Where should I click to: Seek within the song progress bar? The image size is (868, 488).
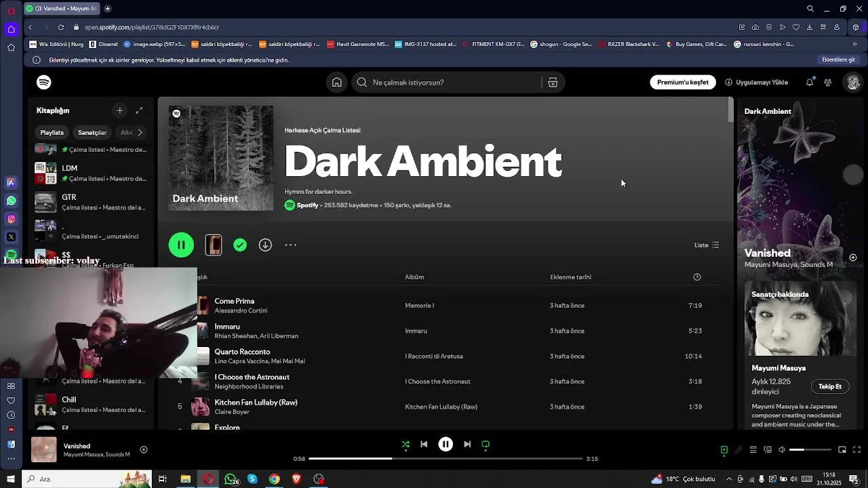click(446, 459)
